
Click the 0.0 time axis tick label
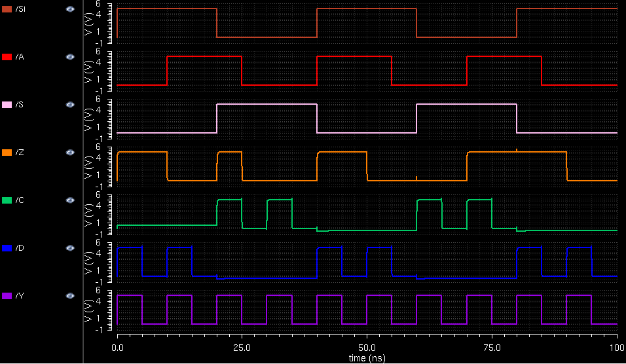click(x=117, y=348)
